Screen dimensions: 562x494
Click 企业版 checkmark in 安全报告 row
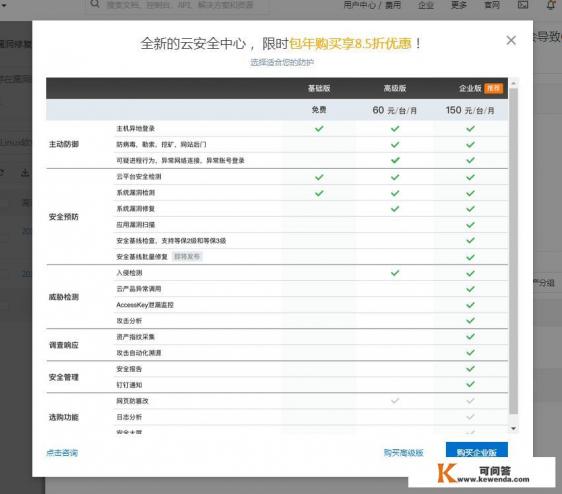pyautogui.click(x=470, y=369)
